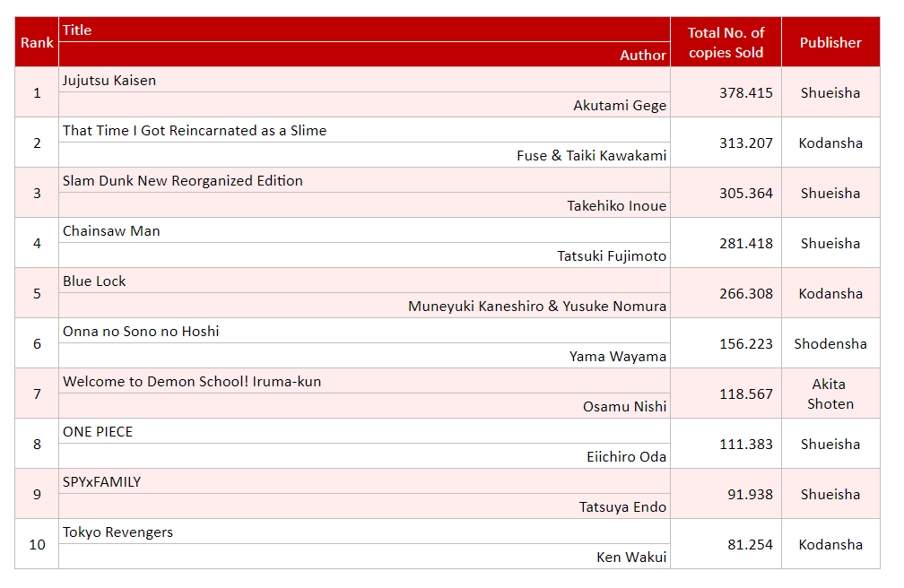Select the Jujutsu Kaisen title
Viewport: 904px width, 588px height.
109,80
